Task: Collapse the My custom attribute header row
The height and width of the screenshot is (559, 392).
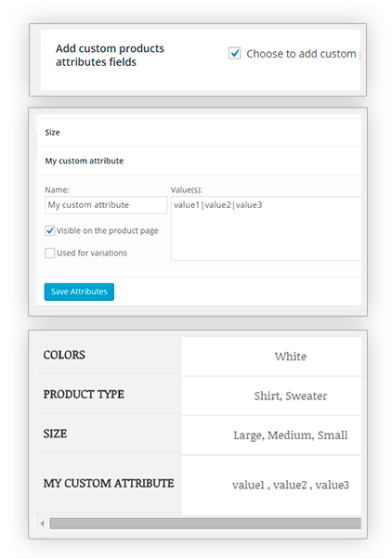Action: [199, 161]
